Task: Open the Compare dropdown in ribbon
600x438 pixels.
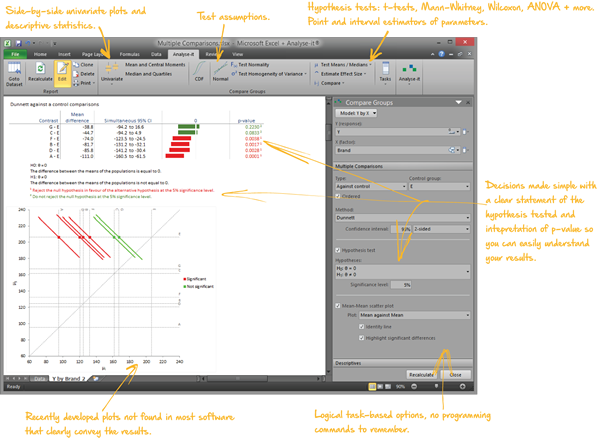Action: point(329,83)
